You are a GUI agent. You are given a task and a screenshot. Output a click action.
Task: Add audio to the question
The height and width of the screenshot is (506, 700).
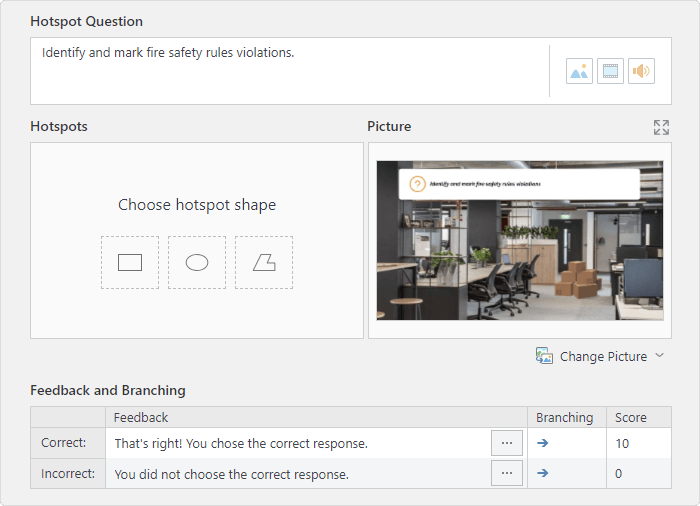(641, 71)
